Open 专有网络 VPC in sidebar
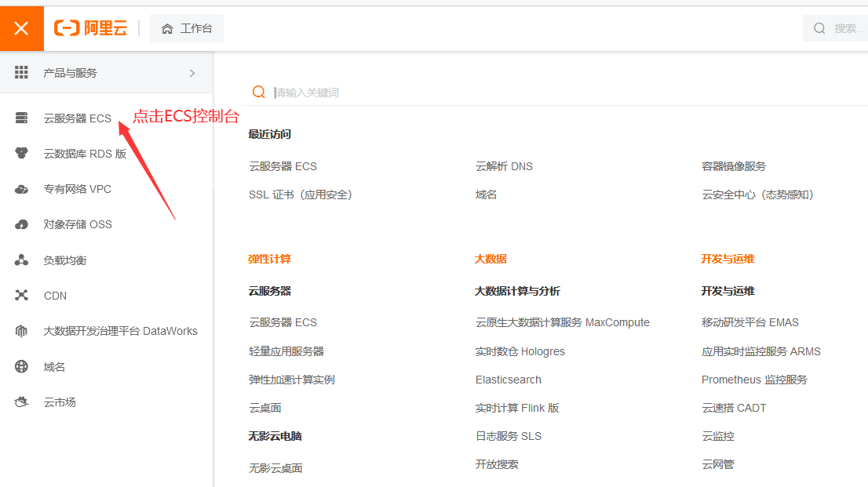The height and width of the screenshot is (487, 868). 78,189
